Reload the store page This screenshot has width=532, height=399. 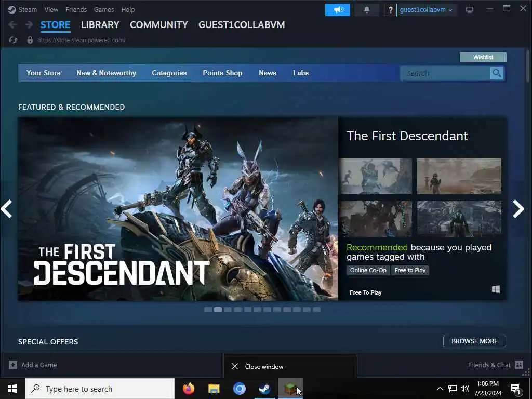(x=13, y=40)
